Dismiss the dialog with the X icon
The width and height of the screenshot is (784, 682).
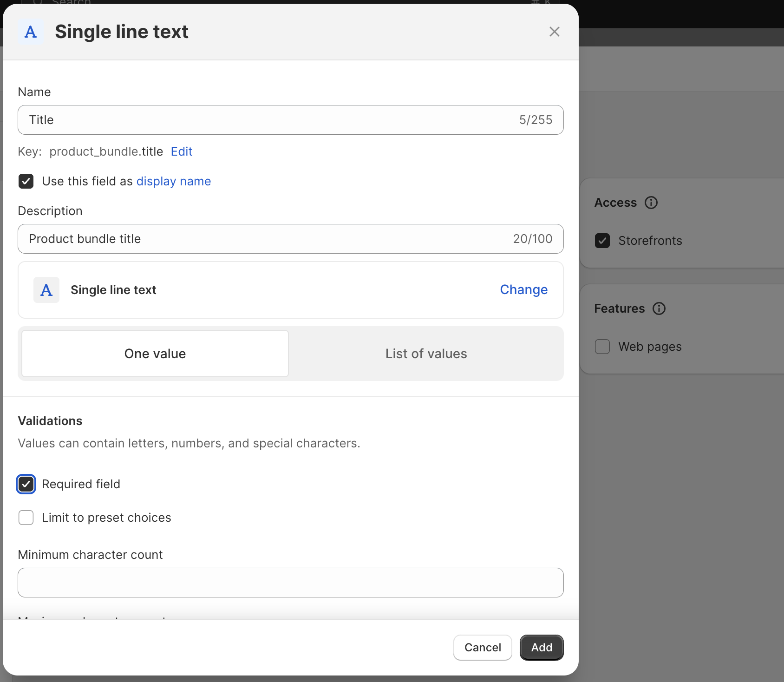point(554,32)
